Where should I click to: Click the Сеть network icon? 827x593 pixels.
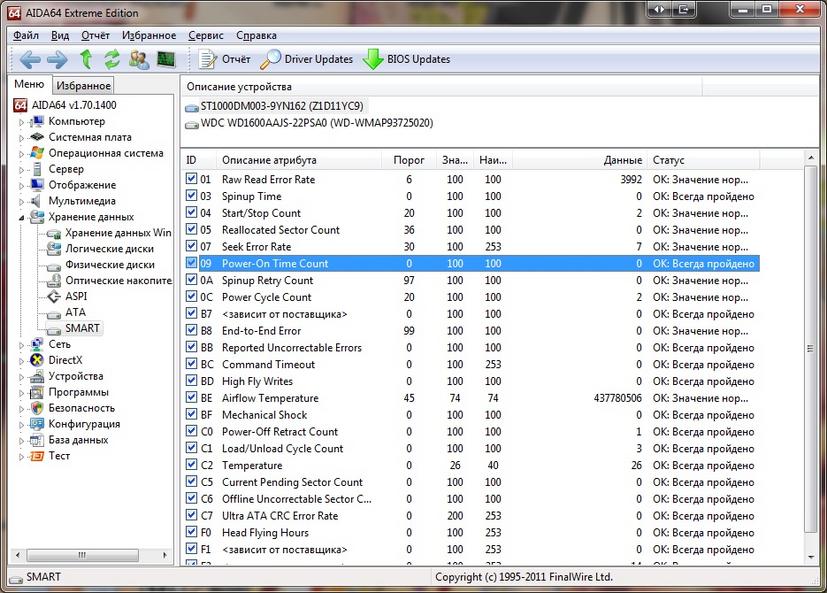tap(37, 345)
